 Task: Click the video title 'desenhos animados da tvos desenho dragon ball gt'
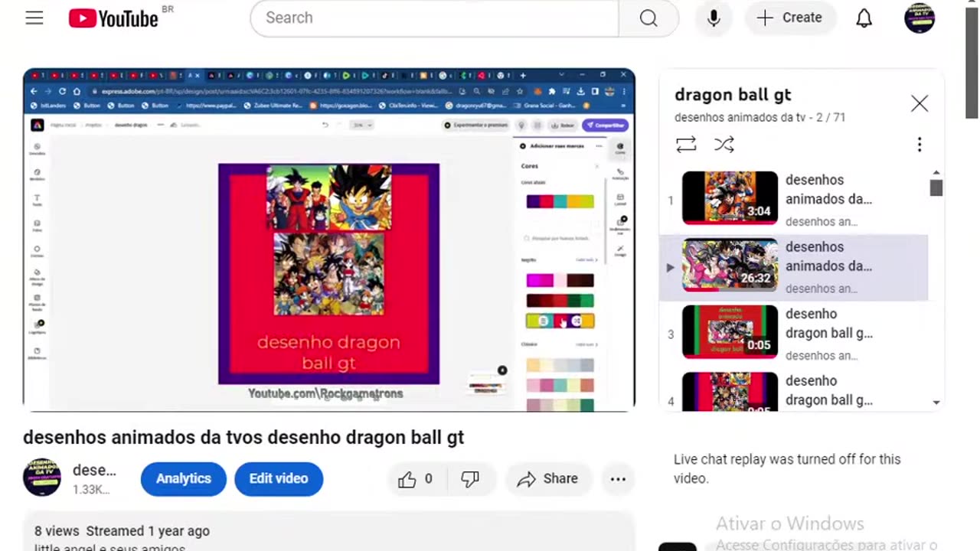[243, 437]
